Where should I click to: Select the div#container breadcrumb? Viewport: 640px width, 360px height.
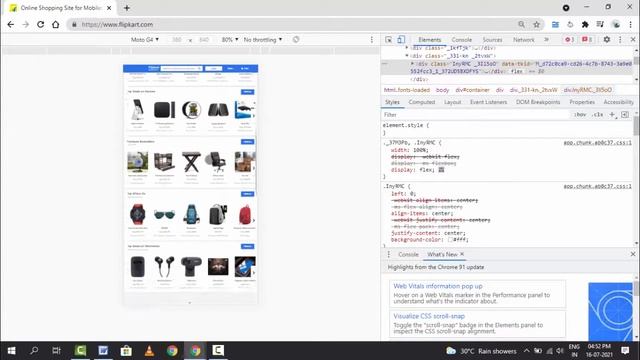pyautogui.click(x=472, y=90)
